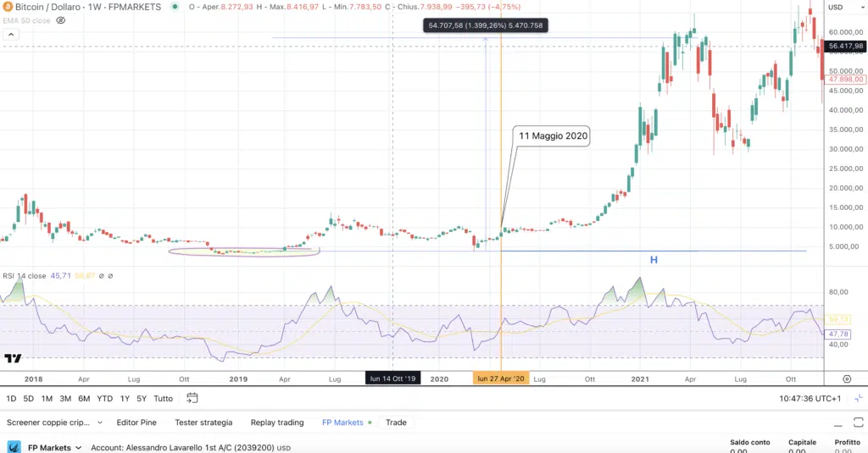868x453 pixels.
Task: Click the first RSI null-value symbol
Action: 102,276
